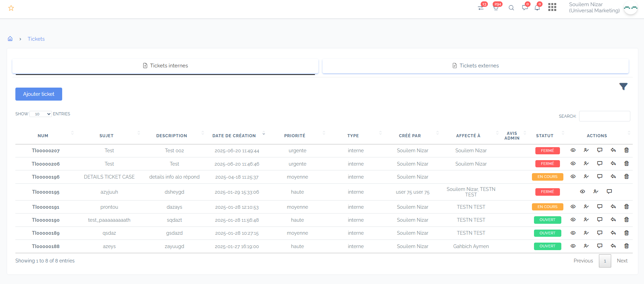This screenshot has height=284, width=644.
Task: Click the Search input field
Action: point(604,116)
